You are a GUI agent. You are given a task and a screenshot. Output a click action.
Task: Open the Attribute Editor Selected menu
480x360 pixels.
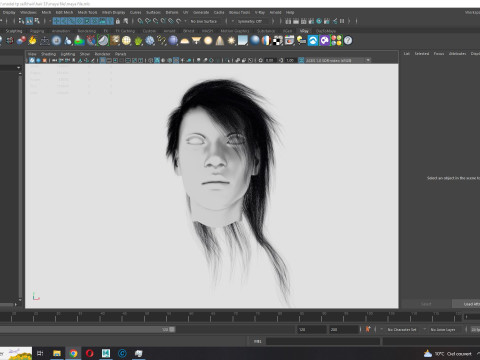tap(422, 54)
